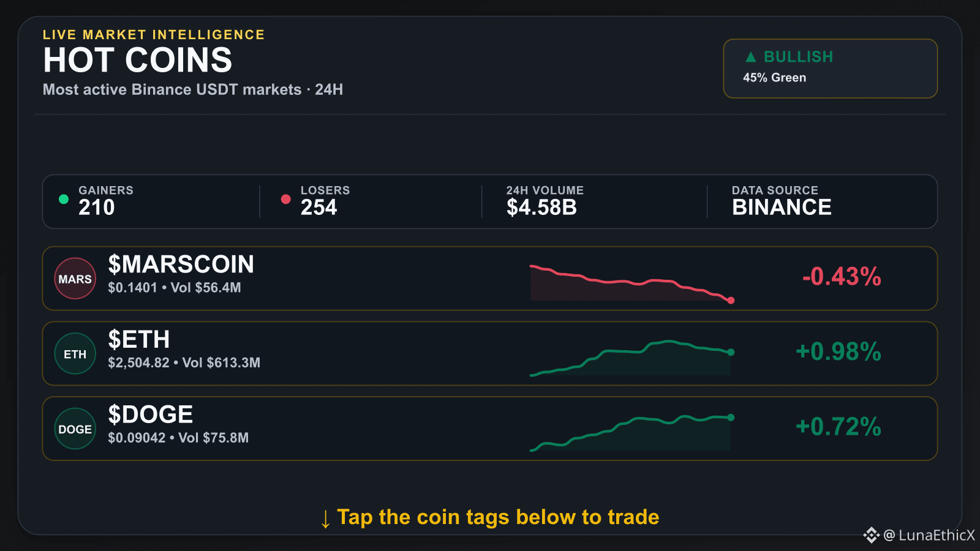Click the Binance logo next to LunaEthicX

point(871,535)
